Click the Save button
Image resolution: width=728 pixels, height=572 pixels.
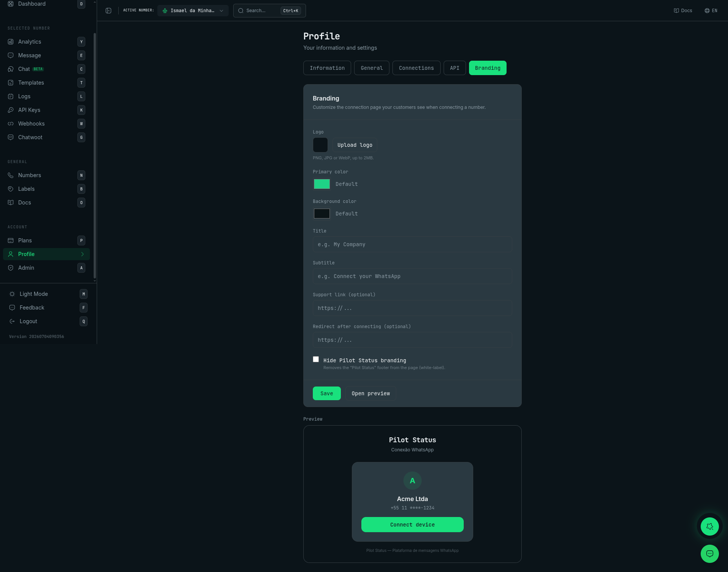pos(327,393)
